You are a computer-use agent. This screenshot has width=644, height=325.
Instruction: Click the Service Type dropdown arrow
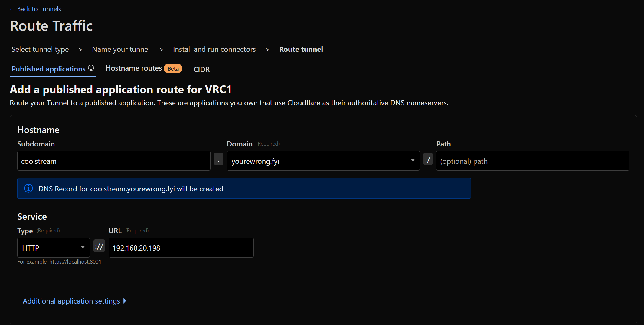point(83,247)
